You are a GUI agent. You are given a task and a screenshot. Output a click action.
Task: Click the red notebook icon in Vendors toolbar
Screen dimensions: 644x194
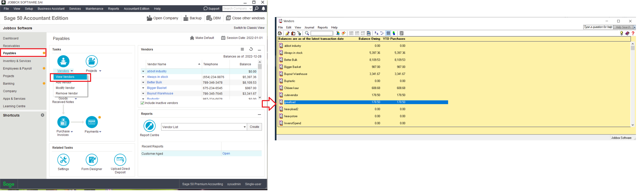[x=293, y=34]
